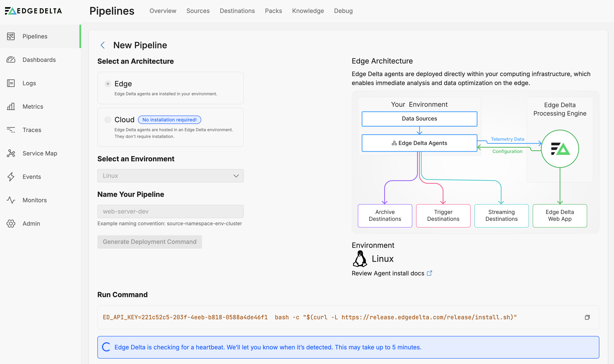614x364 pixels.
Task: Click the Service Map node icon
Action: (11, 153)
